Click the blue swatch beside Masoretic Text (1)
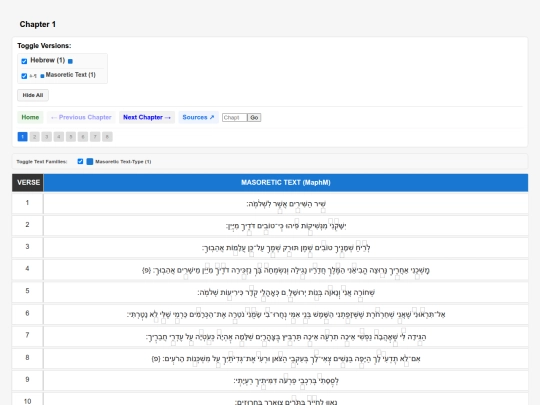Viewport: 540px width, 405px height. pos(42,76)
